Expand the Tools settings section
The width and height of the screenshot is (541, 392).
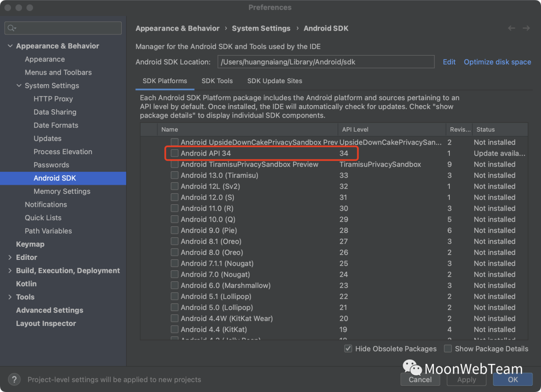(10, 297)
